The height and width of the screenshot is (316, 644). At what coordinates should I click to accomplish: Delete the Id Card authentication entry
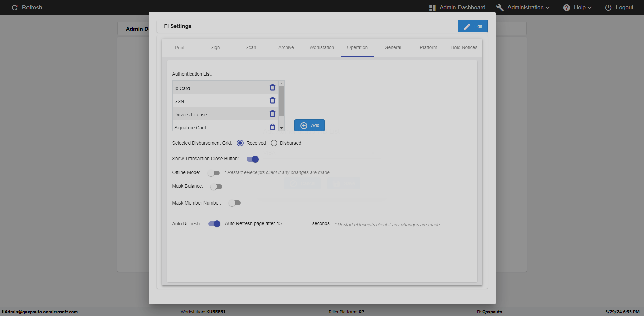272,88
